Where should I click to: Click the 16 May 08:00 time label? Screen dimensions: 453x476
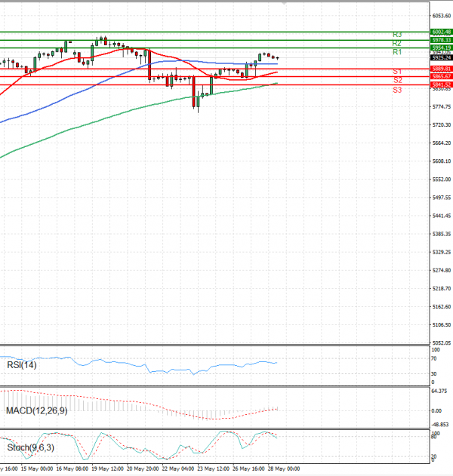[x=72, y=469]
